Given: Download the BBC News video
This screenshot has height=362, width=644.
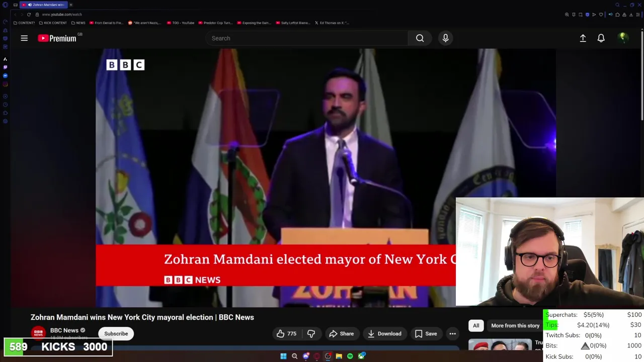Looking at the screenshot, I should 384,333.
